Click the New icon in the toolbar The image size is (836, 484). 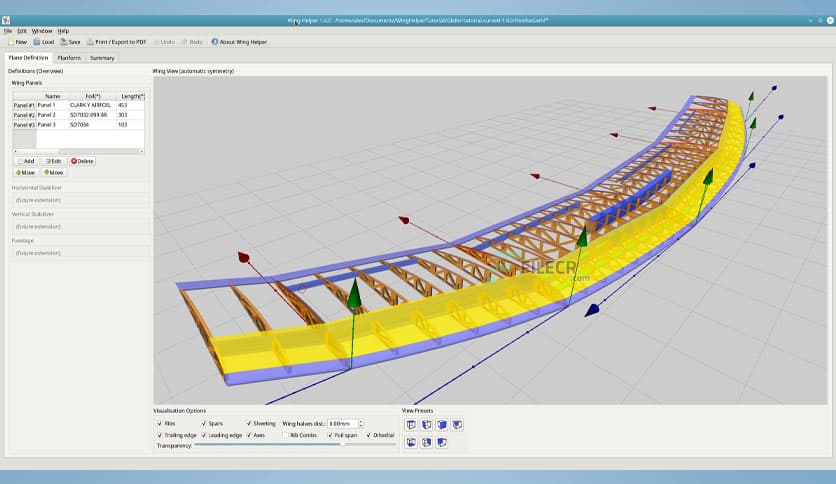pos(11,42)
